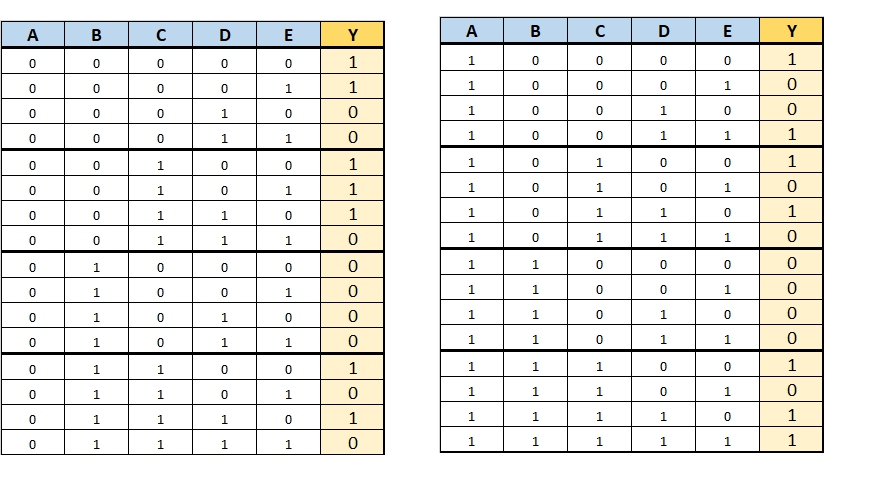Image resolution: width=887 pixels, height=497 pixels.
Task: Click Y cell in left table's first row
Action: pyautogui.click(x=352, y=62)
